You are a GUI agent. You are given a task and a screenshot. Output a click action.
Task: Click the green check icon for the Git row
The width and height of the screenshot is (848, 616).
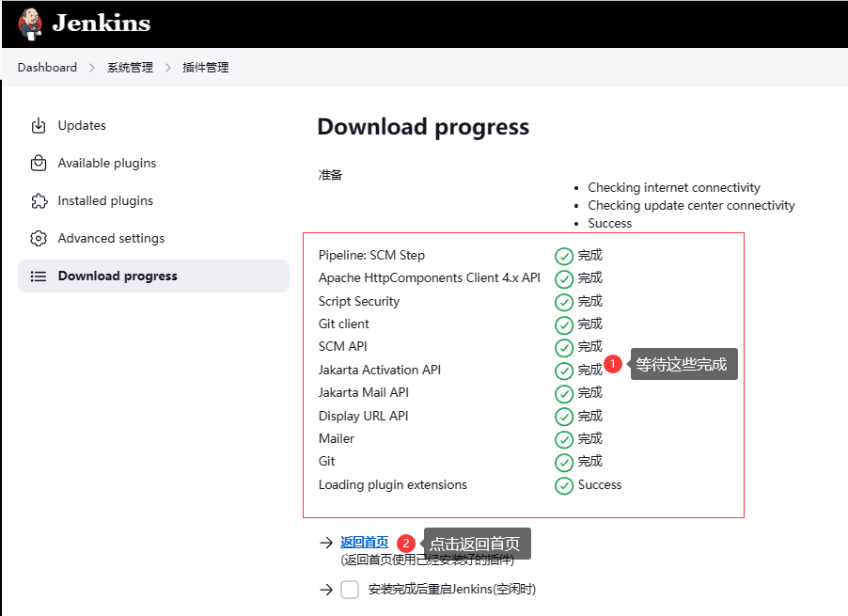(x=564, y=462)
